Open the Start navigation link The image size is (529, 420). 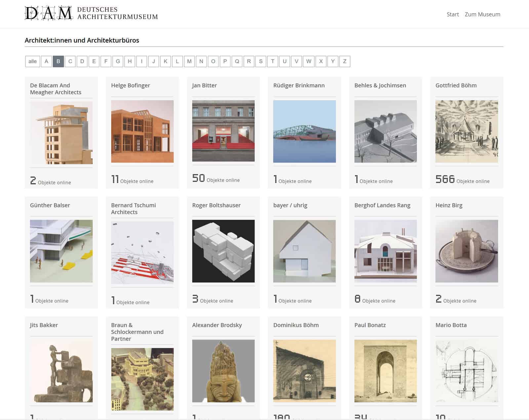(x=452, y=14)
